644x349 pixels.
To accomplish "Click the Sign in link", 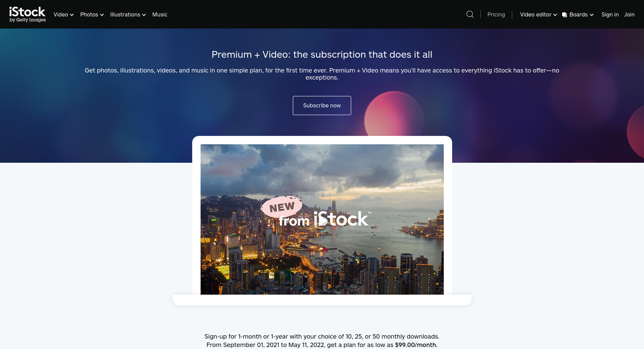I will tap(610, 14).
